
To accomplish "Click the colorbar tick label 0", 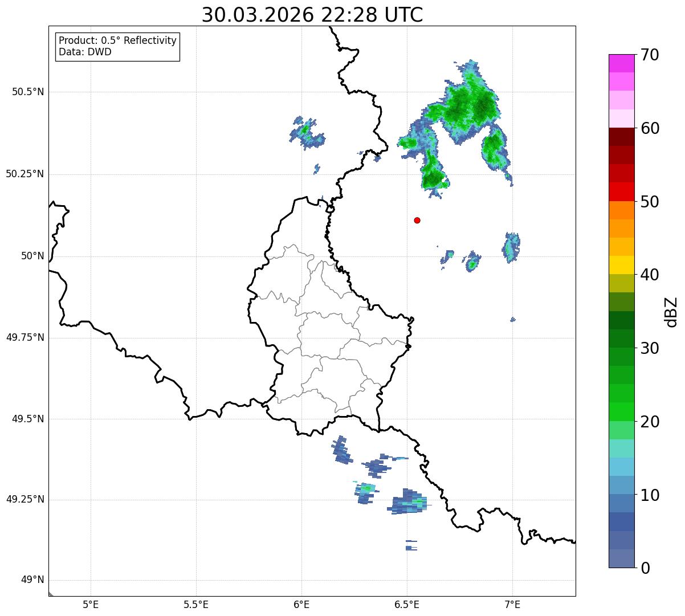I will coord(645,568).
